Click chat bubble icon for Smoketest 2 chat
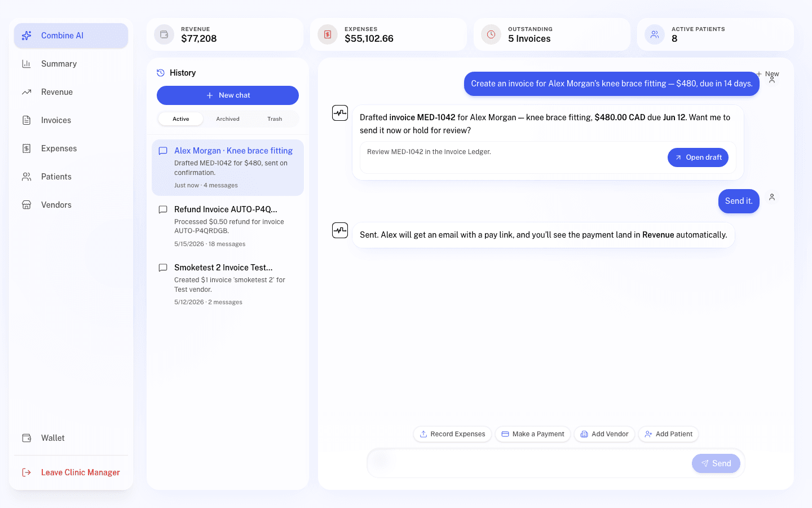812x508 pixels. pos(163,268)
